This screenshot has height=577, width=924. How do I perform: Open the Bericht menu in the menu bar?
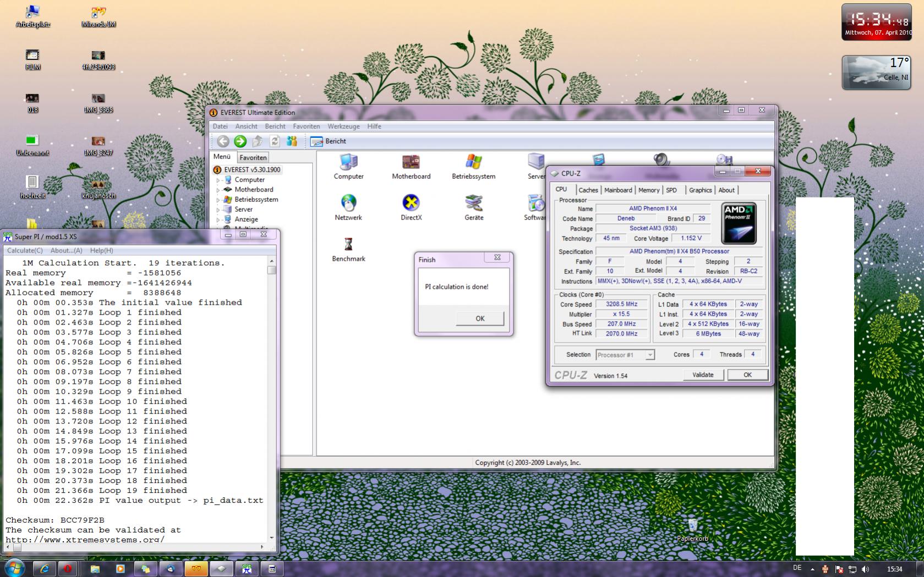275,127
